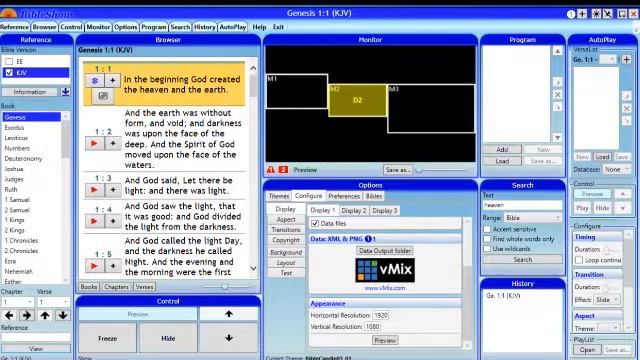Image resolution: width=640 pixels, height=360 pixels.
Task: Click the delete X icon in Program panel
Action: (558, 95)
